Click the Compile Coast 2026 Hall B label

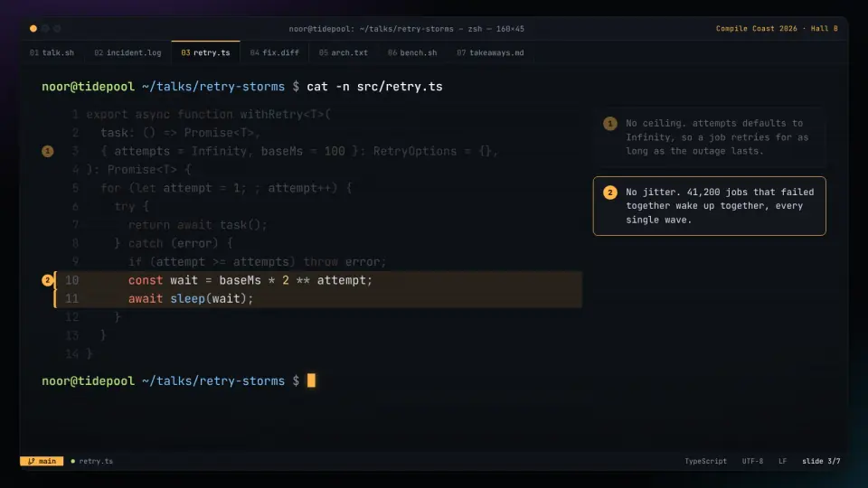point(777,28)
